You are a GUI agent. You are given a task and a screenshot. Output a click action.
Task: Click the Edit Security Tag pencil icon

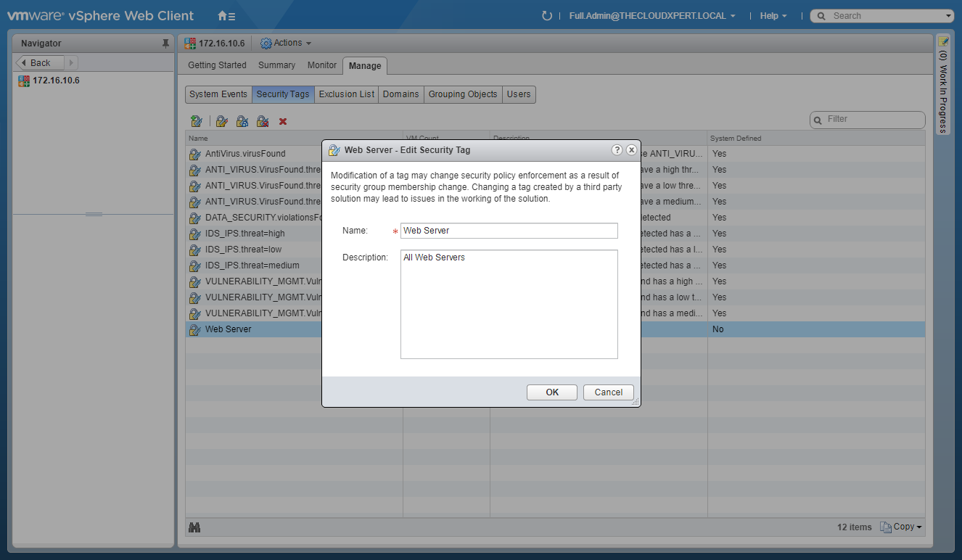222,121
